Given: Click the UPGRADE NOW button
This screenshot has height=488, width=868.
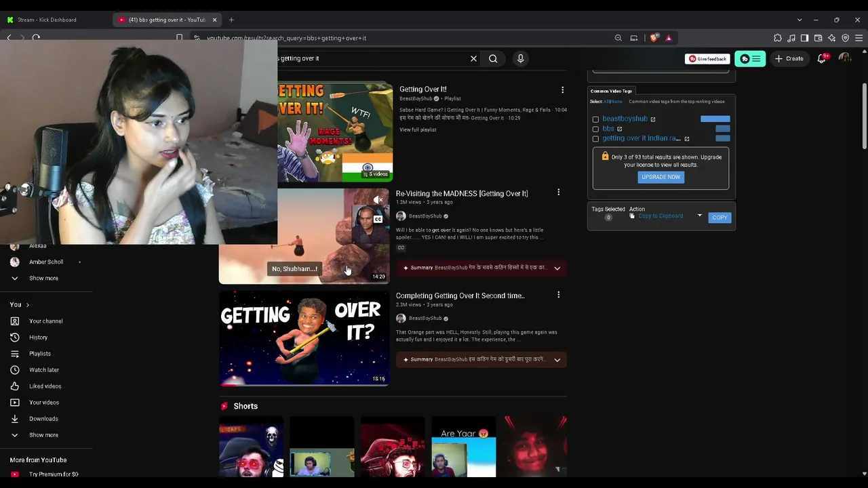Looking at the screenshot, I should point(660,177).
